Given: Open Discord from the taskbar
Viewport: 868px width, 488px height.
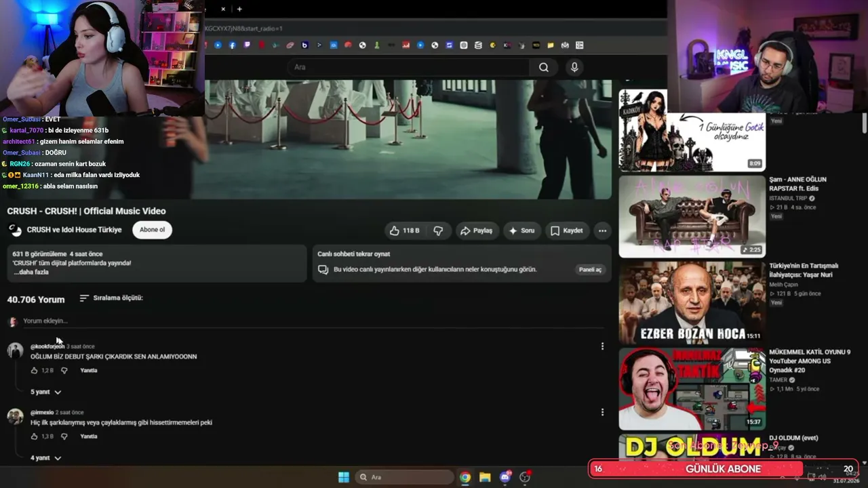Looking at the screenshot, I should [x=505, y=477].
